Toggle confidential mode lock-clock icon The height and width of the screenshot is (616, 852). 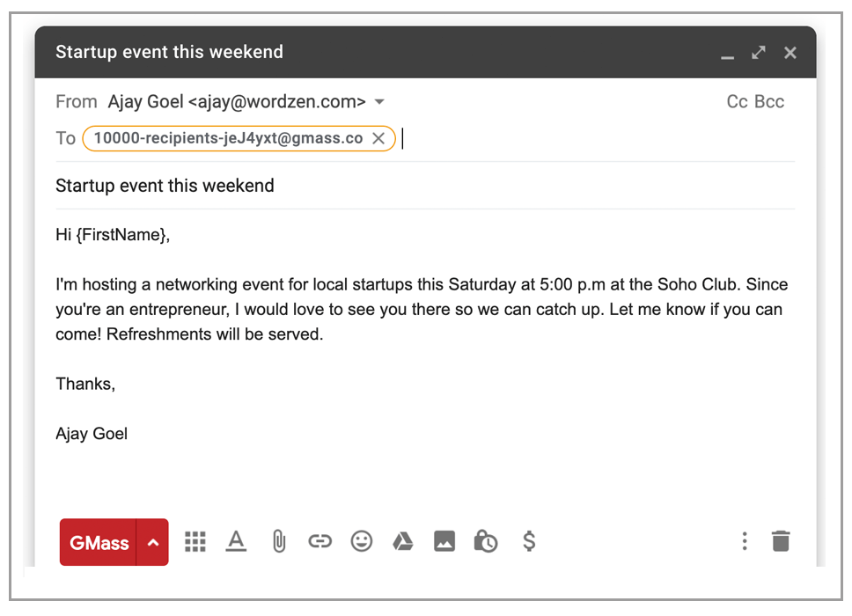(x=485, y=542)
